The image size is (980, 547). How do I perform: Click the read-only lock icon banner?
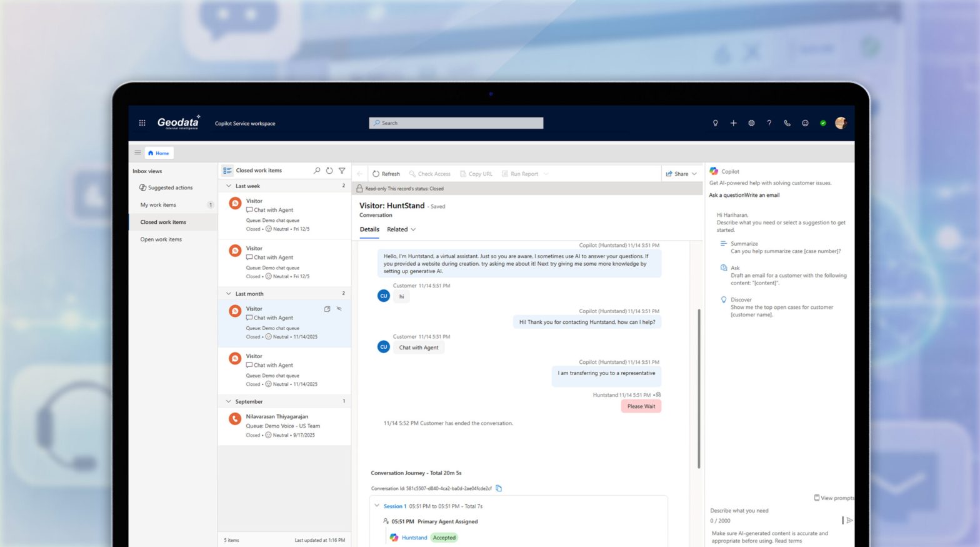click(x=359, y=188)
